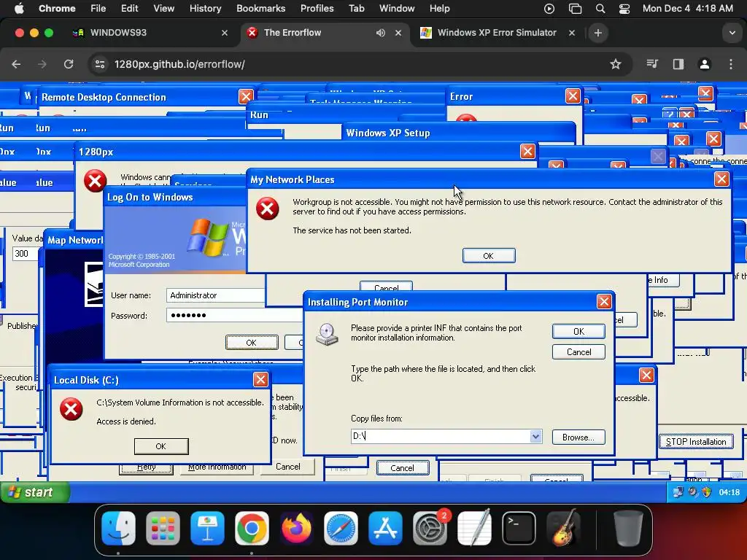Click 'Access is denied.' text
Screen dimensions: 747x560
[126, 421]
